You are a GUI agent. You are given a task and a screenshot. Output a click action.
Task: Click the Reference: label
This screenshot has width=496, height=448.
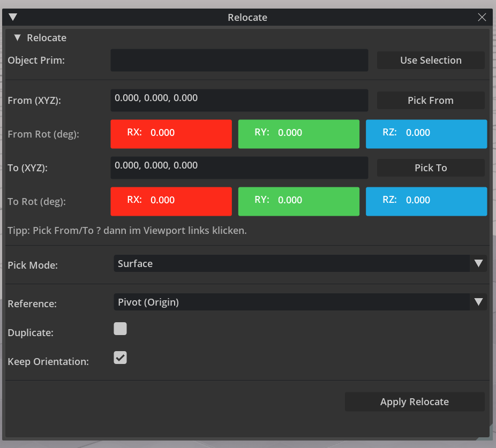pos(32,303)
